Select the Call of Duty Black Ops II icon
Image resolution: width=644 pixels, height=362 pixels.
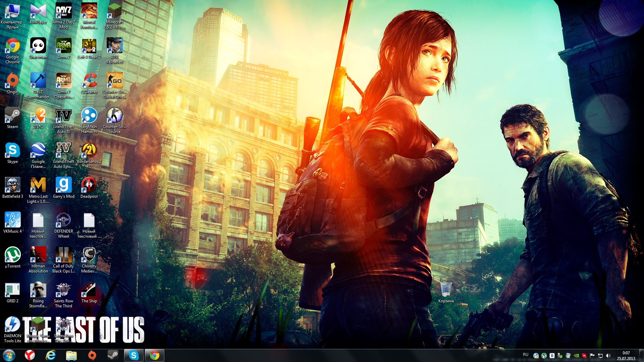[x=64, y=260]
